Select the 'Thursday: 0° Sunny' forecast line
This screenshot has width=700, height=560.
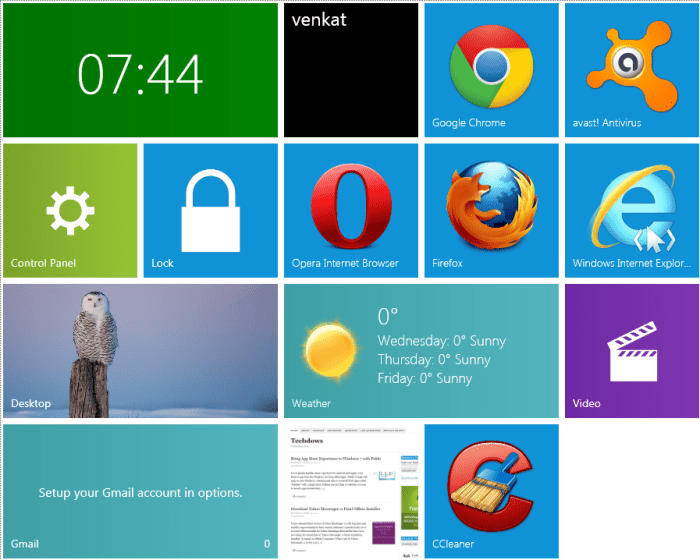pyautogui.click(x=434, y=360)
